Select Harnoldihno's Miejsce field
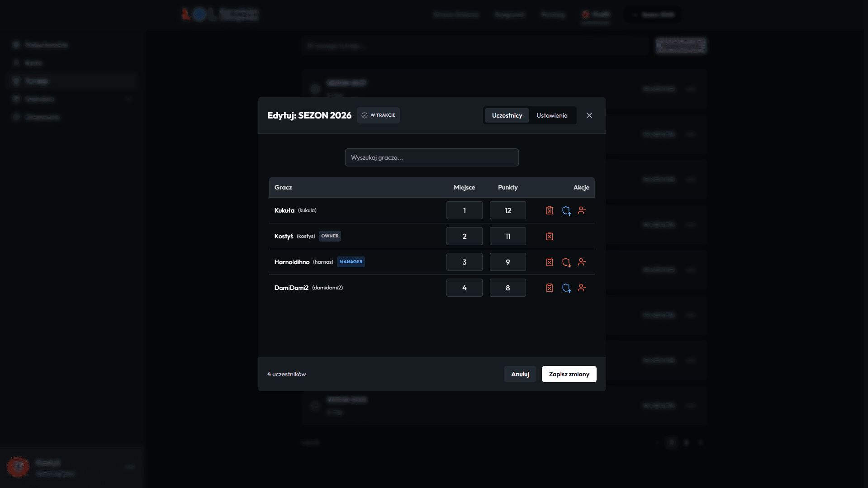Image resolution: width=868 pixels, height=488 pixels. pos(465,262)
